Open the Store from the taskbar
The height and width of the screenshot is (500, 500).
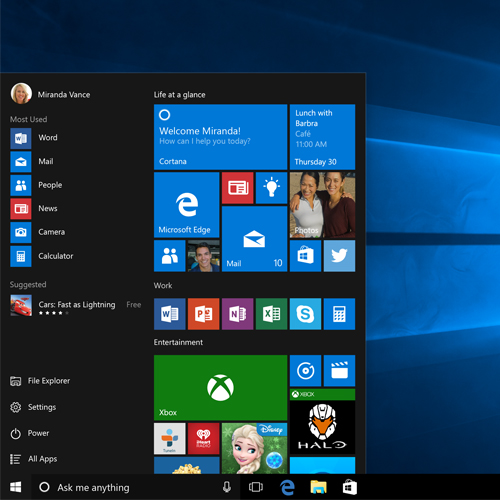pyautogui.click(x=350, y=487)
